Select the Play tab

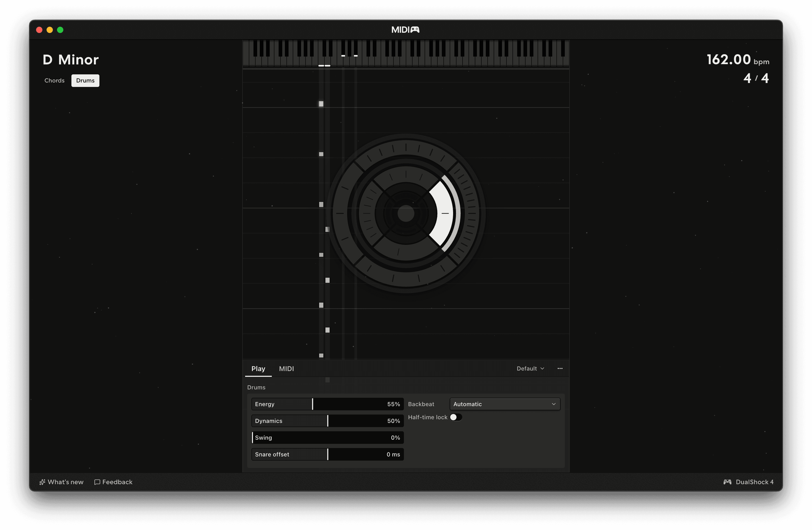258,368
